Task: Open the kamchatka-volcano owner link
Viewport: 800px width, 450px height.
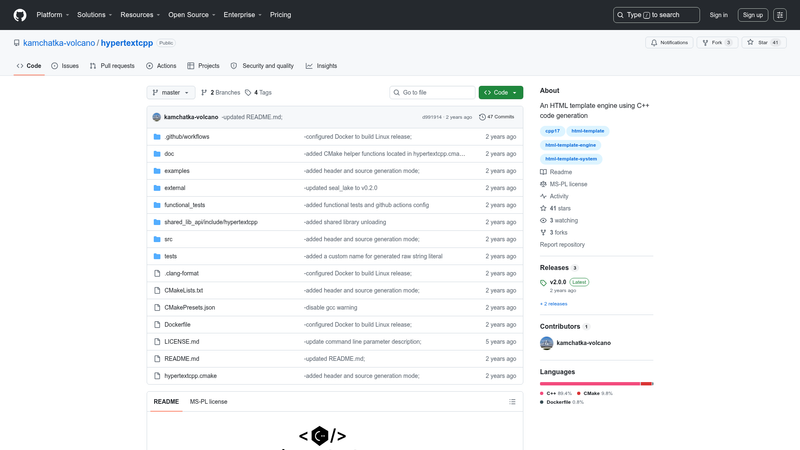Action: pos(59,43)
